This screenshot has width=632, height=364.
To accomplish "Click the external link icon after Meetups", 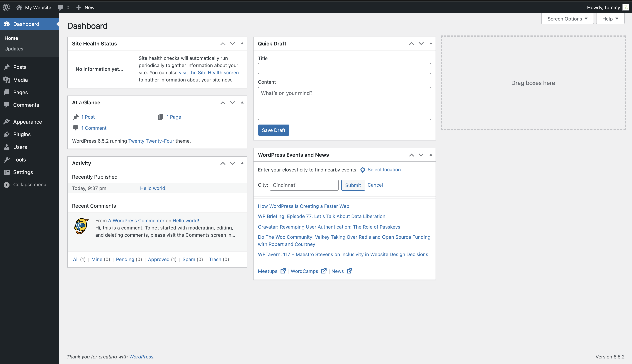I will click(283, 271).
